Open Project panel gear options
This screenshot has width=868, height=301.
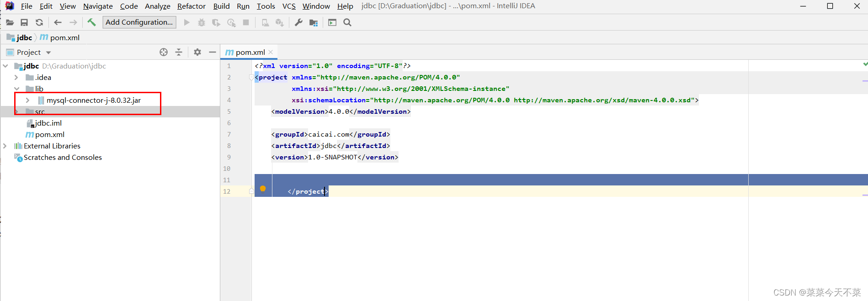tap(197, 52)
